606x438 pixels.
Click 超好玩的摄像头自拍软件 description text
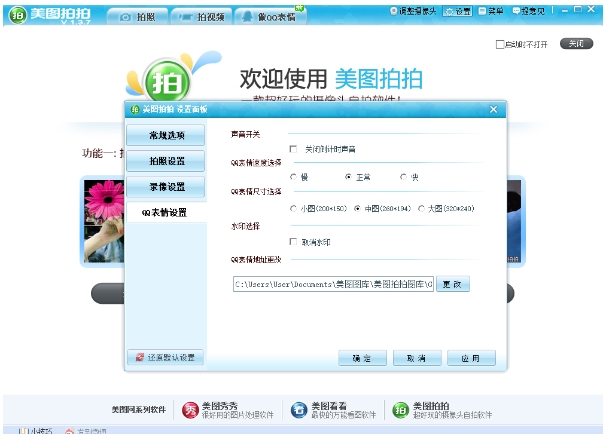pyautogui.click(x=453, y=415)
